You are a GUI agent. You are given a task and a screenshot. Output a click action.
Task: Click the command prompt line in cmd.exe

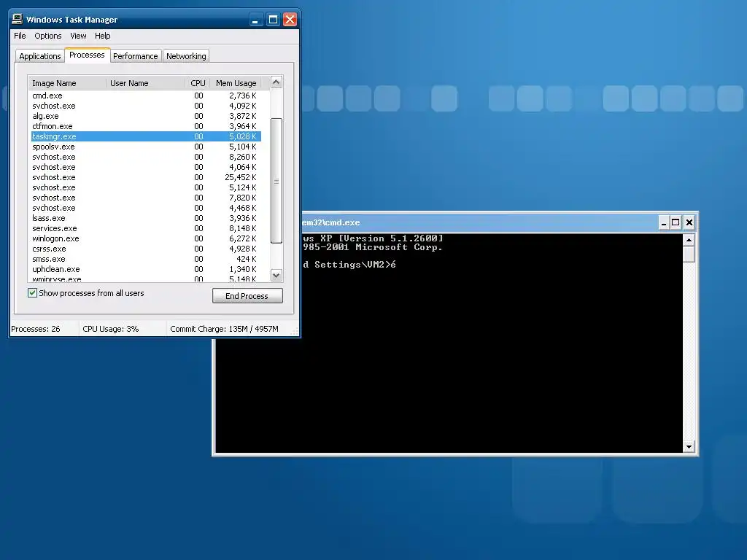(349, 265)
